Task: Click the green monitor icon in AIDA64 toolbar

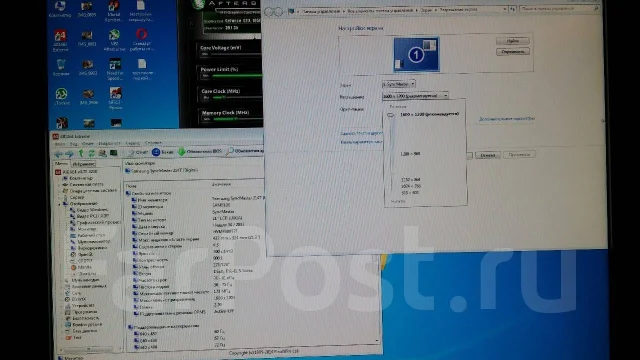Action: pos(113,153)
